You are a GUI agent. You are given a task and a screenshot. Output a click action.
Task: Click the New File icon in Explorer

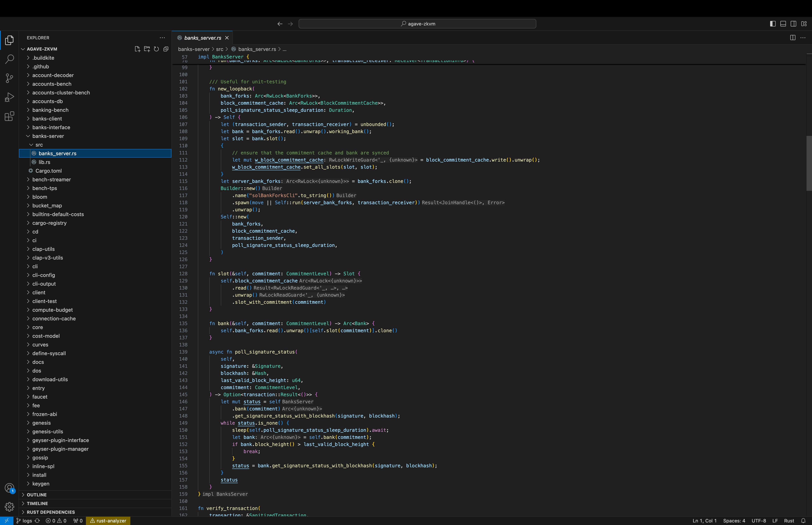(x=137, y=49)
